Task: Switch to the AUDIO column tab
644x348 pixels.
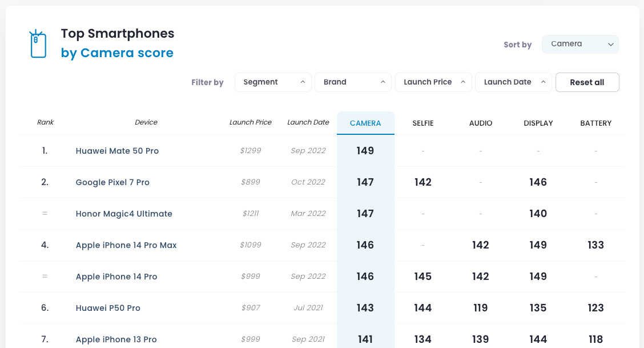Action: click(481, 123)
